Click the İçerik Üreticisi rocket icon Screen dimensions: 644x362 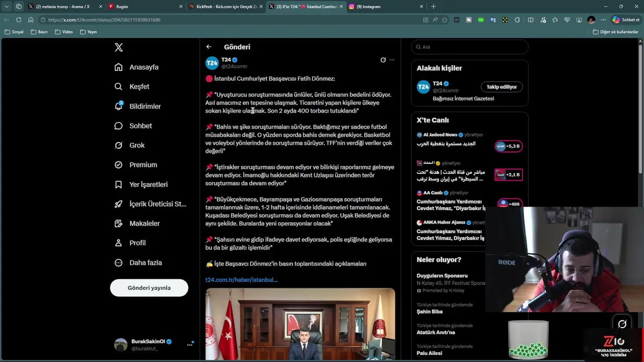[x=118, y=204]
